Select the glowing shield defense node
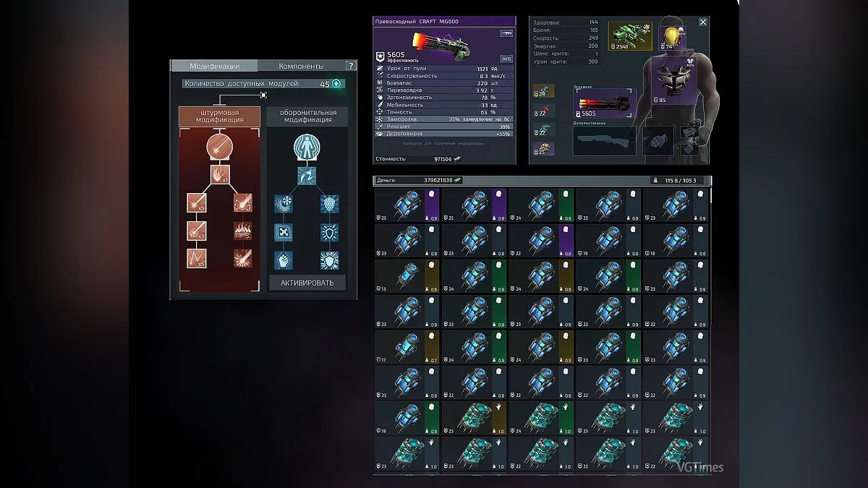Screen dimensions: 868x488 [330, 232]
